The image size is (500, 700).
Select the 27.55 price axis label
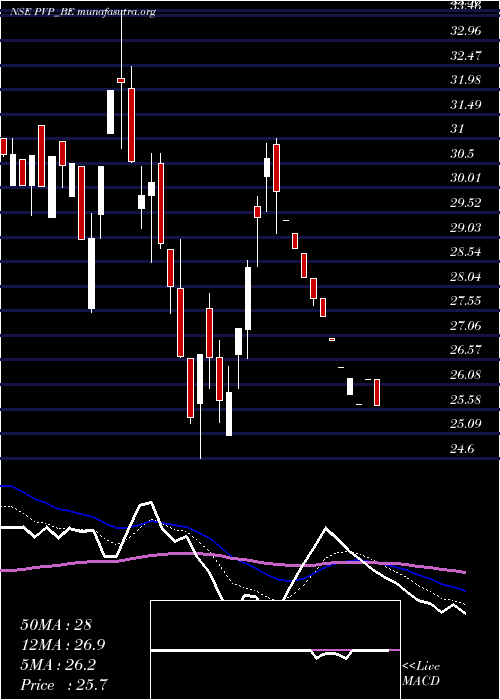click(465, 301)
